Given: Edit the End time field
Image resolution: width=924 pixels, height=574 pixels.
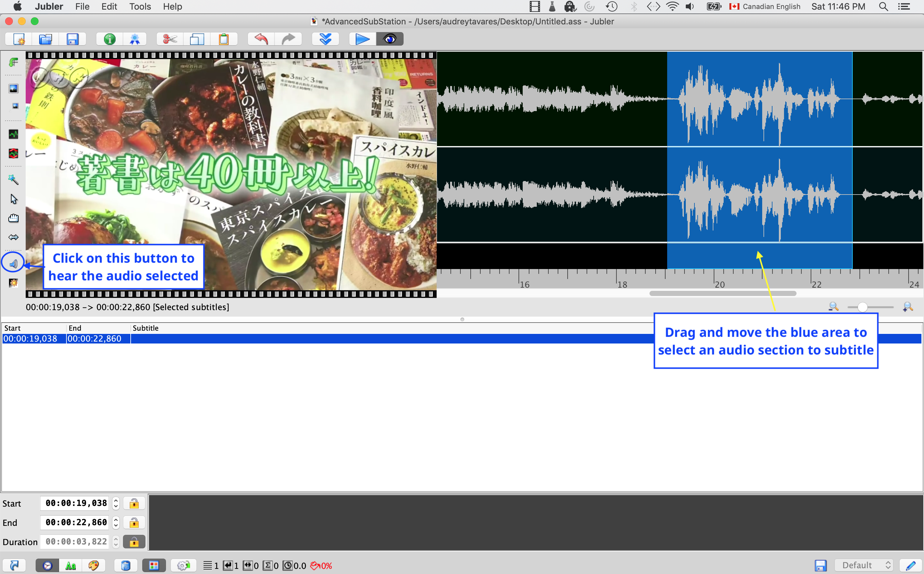Looking at the screenshot, I should (75, 522).
